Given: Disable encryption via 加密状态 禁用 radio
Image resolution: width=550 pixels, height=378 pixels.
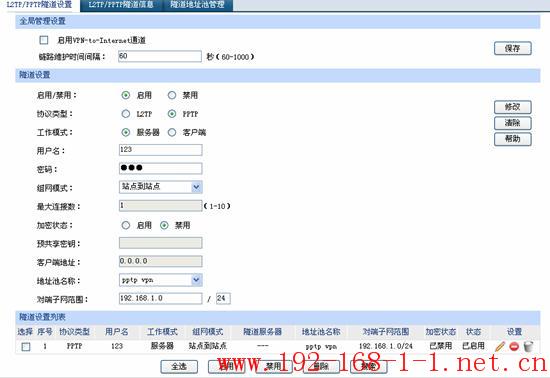Looking at the screenshot, I should (x=164, y=225).
